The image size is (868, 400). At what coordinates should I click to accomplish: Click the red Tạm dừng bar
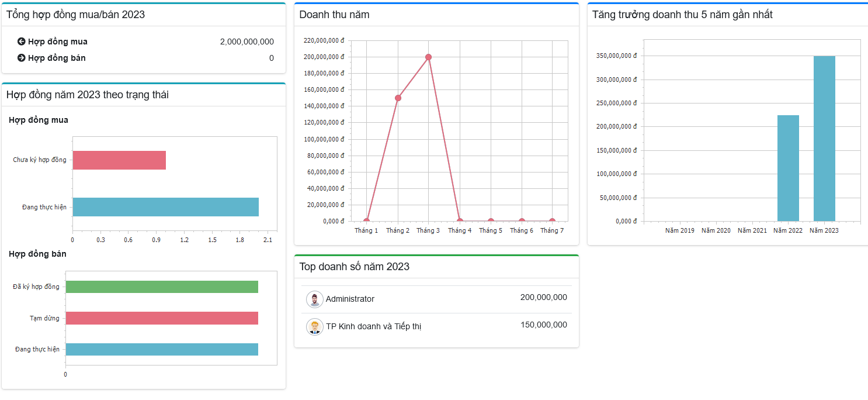click(162, 318)
